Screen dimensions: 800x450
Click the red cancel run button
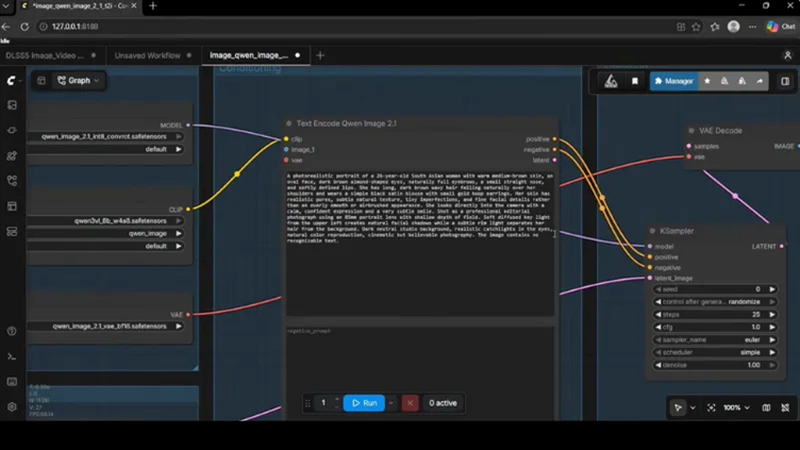[x=410, y=403]
